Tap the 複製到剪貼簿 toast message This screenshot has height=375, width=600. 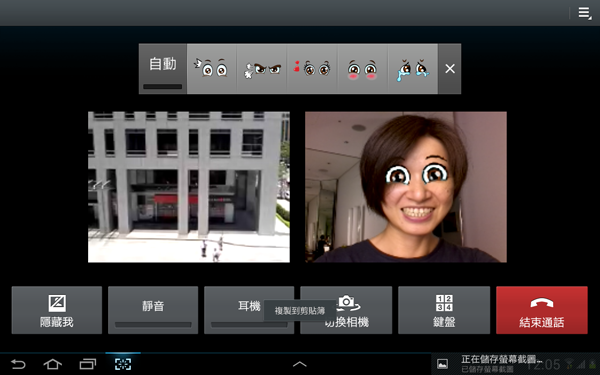(300, 311)
